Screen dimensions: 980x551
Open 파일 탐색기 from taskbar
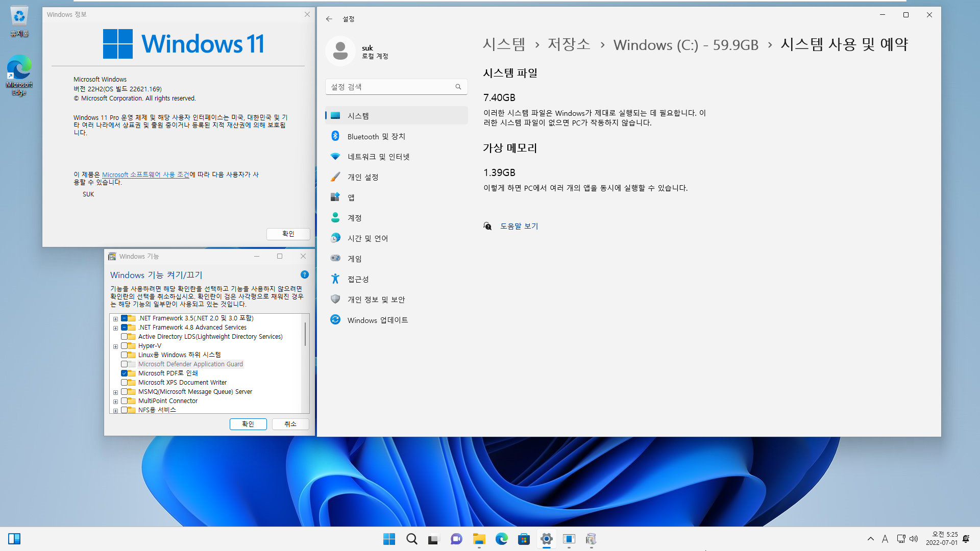(x=479, y=539)
